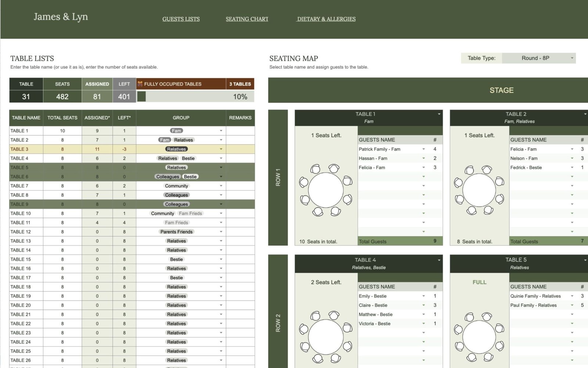The height and width of the screenshot is (368, 588).
Task: Click the 10% occupied tables progress bar
Action: coord(195,97)
